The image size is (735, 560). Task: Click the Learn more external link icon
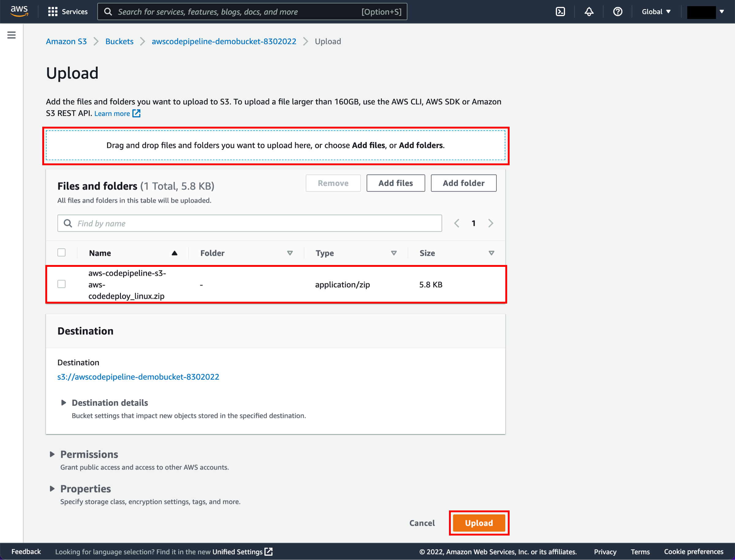pyautogui.click(x=137, y=113)
